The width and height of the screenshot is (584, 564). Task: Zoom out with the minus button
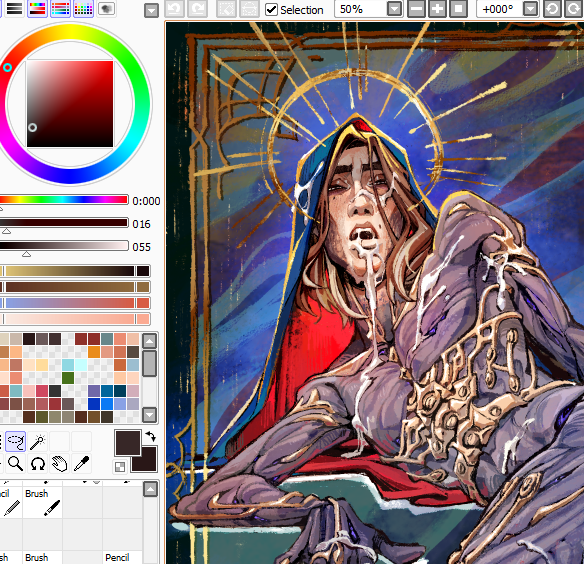pyautogui.click(x=416, y=9)
